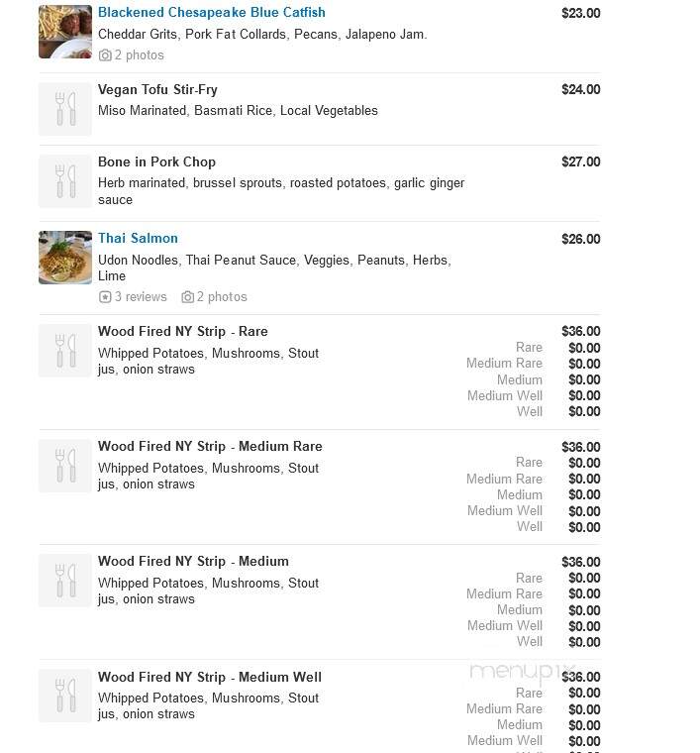
Task: View the 2 photos for Blackened Catfish
Action: click(140, 55)
